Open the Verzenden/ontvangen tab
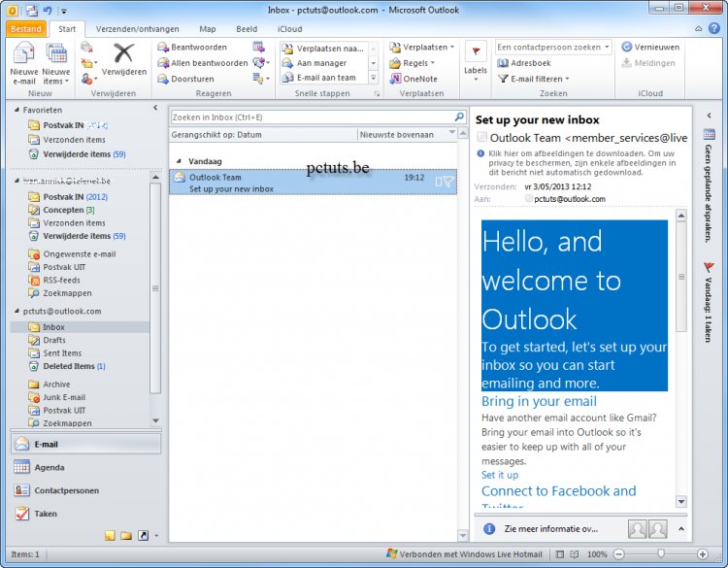The width and height of the screenshot is (728, 568). (x=138, y=29)
